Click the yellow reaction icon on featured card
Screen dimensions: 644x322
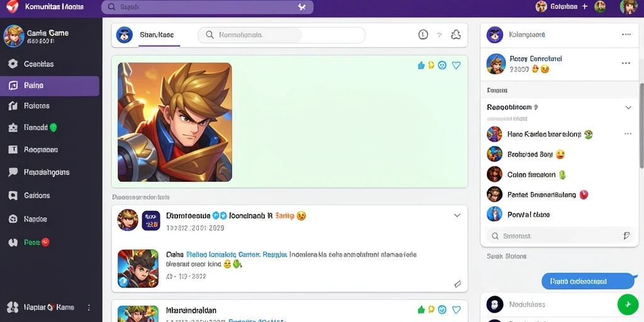pyautogui.click(x=431, y=65)
